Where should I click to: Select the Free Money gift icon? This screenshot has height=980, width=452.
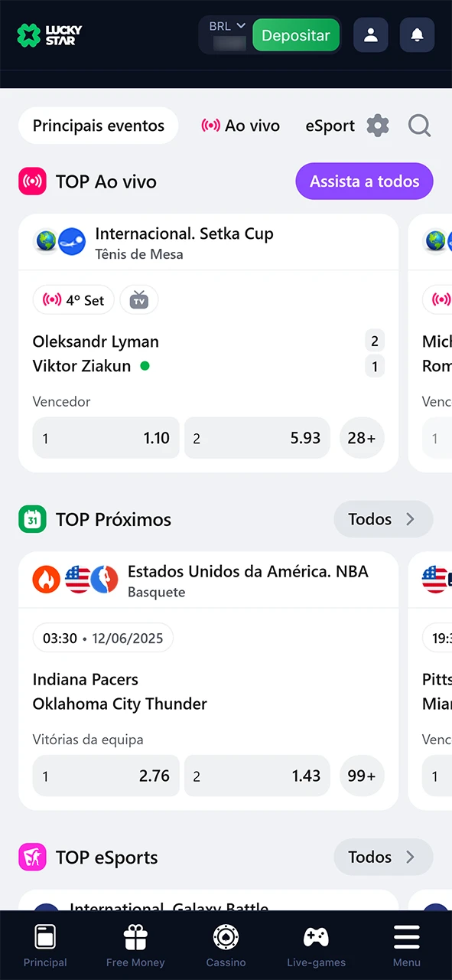135,936
